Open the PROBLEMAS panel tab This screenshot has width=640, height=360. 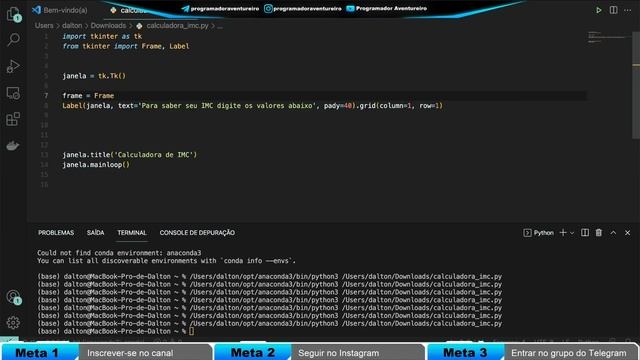pyautogui.click(x=56, y=233)
